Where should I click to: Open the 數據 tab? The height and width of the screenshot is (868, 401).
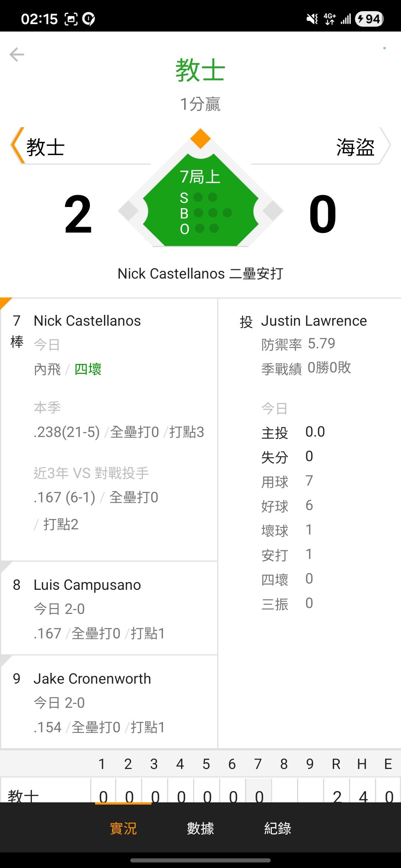point(200,828)
